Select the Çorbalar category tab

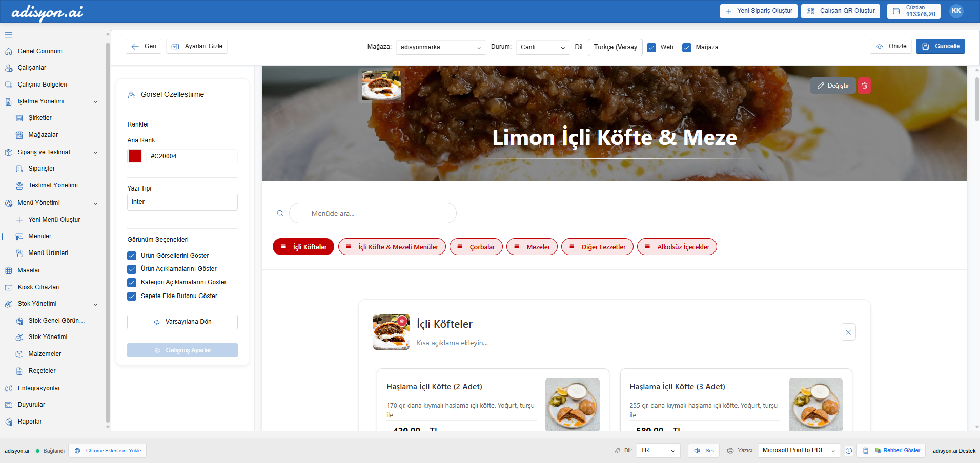(476, 247)
